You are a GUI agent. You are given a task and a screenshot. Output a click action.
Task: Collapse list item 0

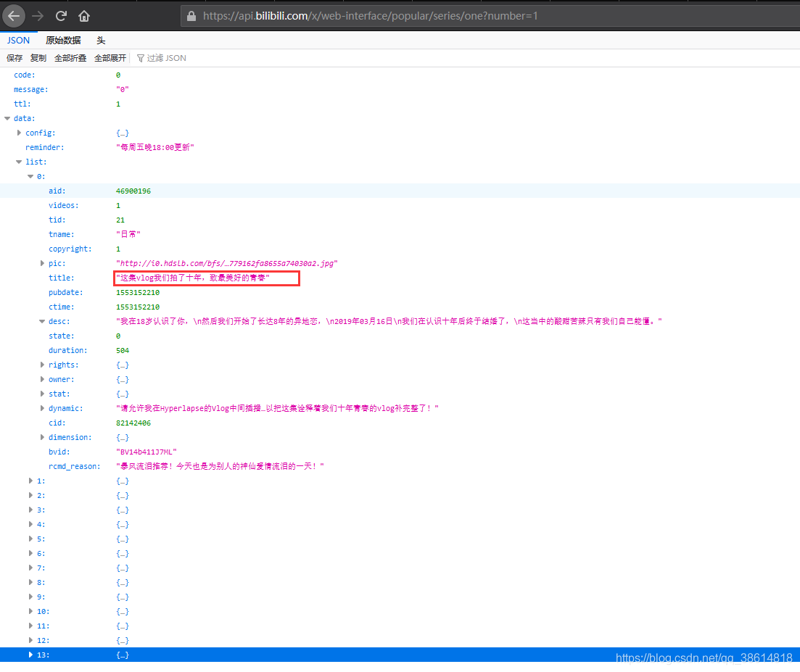tap(30, 176)
